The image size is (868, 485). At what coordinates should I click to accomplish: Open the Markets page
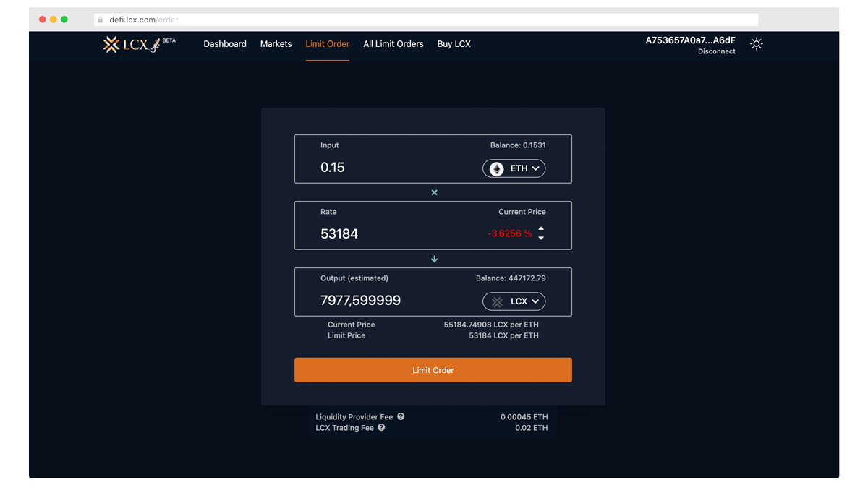tap(276, 44)
